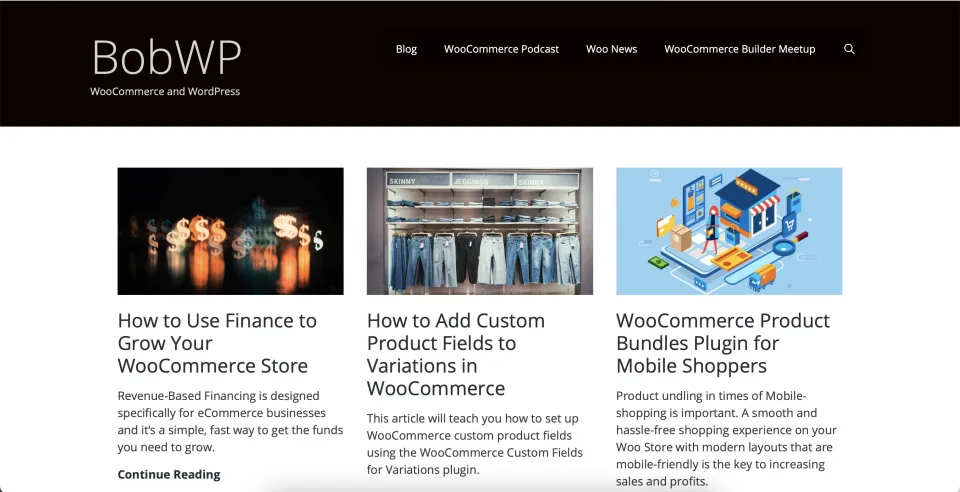The width and height of the screenshot is (960, 492).
Task: Click the 'WooCommerce Store' line of first headline
Action: coord(212,366)
